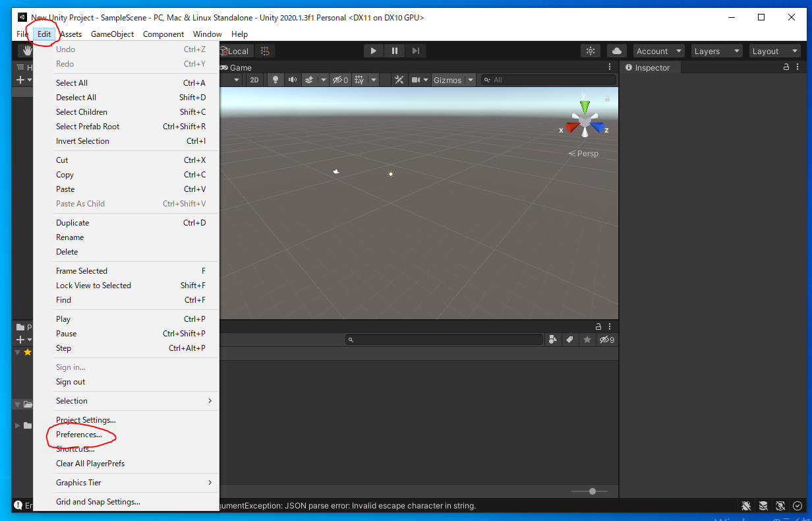Screen dimensions: 812x521
Task: Open the Component menu
Action: [163, 34]
